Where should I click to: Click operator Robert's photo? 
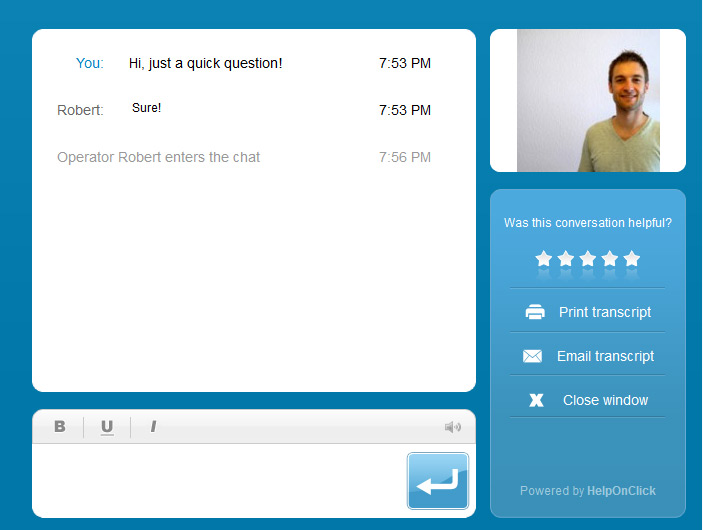coord(588,100)
